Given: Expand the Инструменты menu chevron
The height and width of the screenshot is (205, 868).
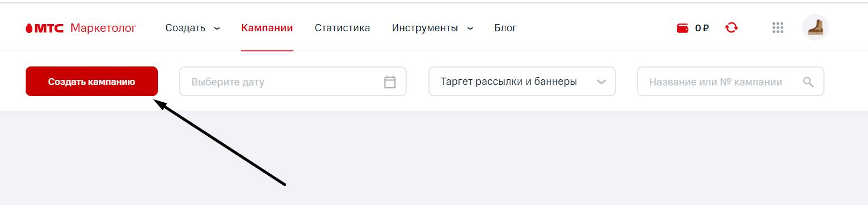Looking at the screenshot, I should tap(470, 28).
